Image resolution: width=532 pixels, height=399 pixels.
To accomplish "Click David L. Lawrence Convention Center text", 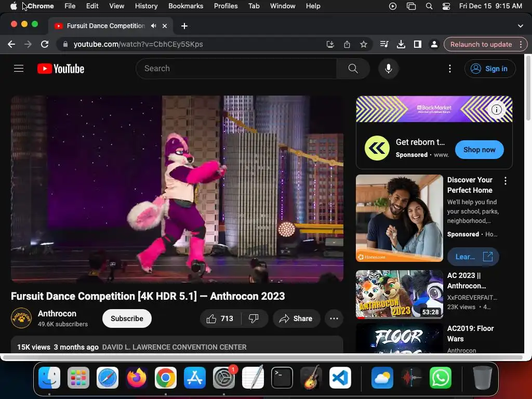I will click(x=175, y=347).
